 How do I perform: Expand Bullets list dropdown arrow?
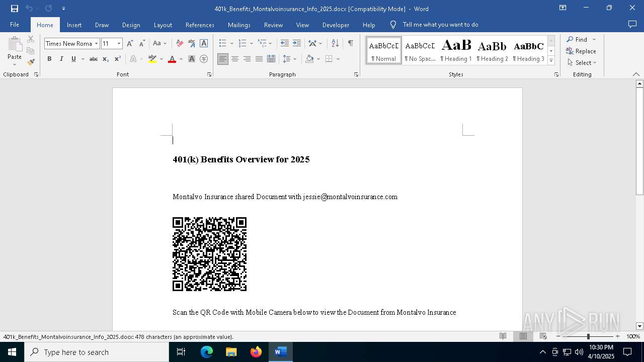pos(231,44)
